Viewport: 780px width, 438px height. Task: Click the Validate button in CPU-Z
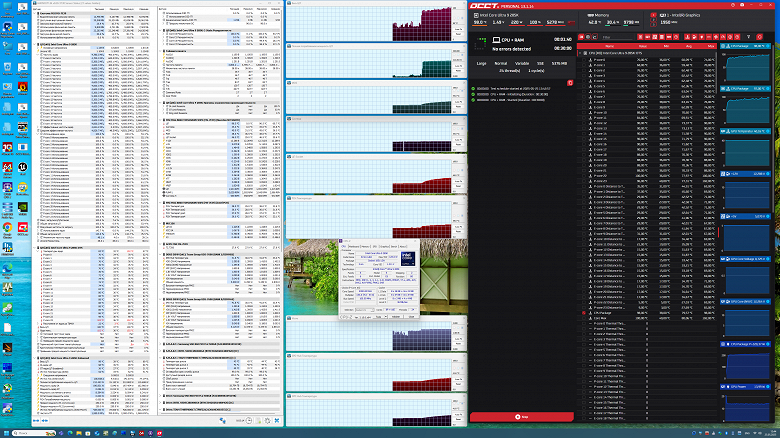coord(396,317)
